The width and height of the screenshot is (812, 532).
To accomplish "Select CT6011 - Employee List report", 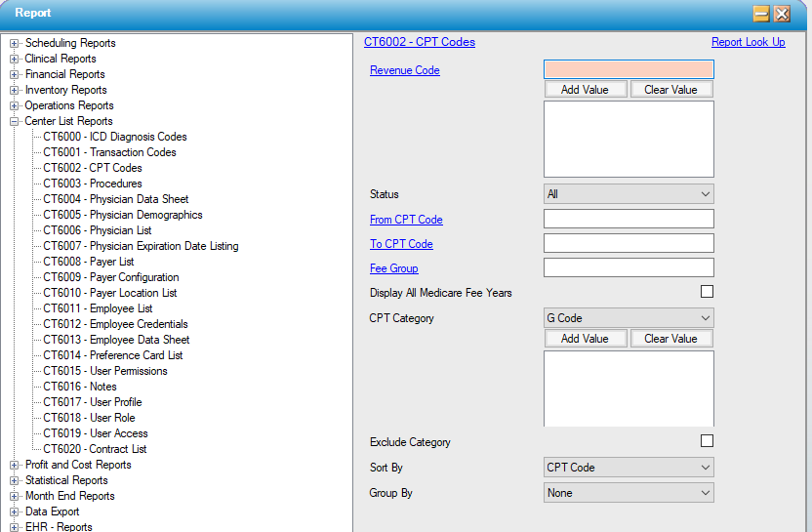I will coord(98,308).
